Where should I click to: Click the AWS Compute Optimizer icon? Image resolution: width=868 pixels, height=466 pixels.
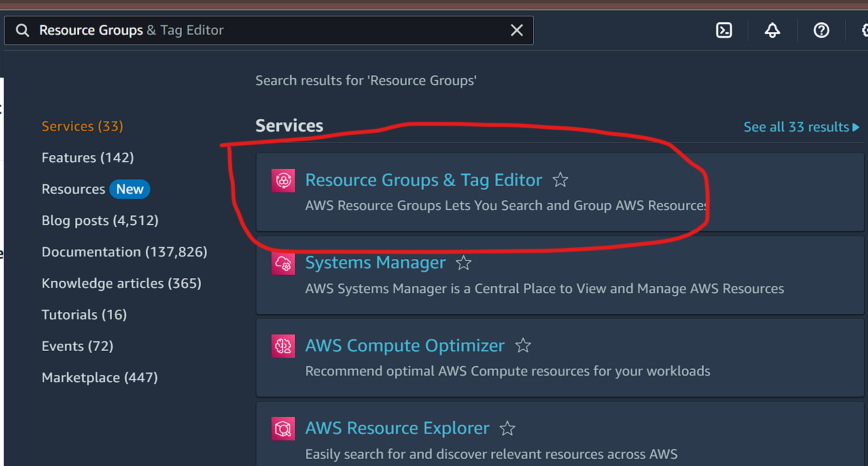tap(283, 346)
